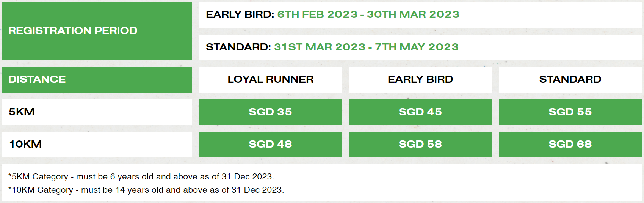The image size is (644, 203).
Task: Click the Distance header cell
Action: click(x=37, y=79)
